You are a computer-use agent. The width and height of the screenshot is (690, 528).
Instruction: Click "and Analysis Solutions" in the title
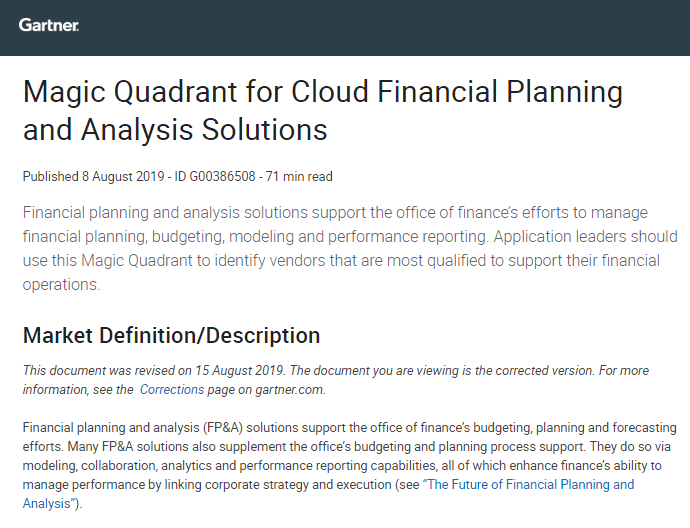pyautogui.click(x=175, y=129)
